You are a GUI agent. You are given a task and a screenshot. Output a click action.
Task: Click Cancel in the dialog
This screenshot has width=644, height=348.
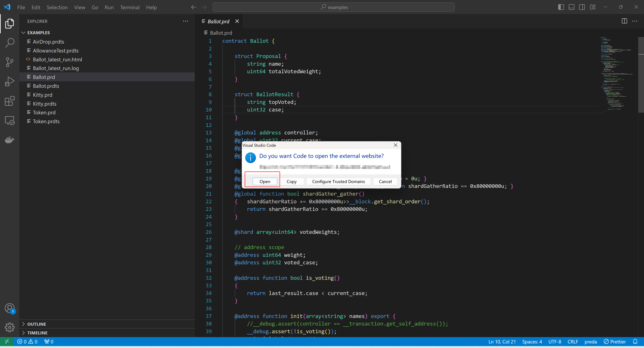pyautogui.click(x=385, y=181)
